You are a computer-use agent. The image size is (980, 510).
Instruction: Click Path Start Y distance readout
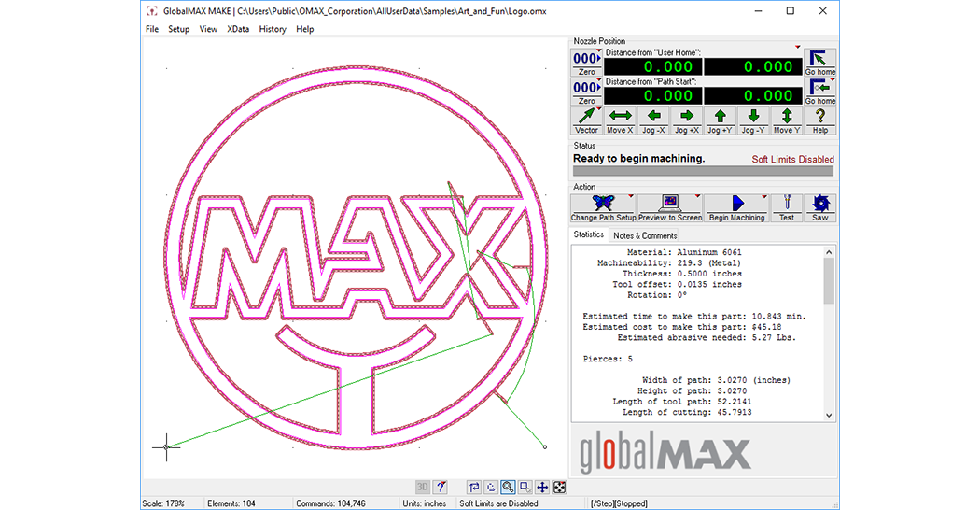[x=753, y=96]
